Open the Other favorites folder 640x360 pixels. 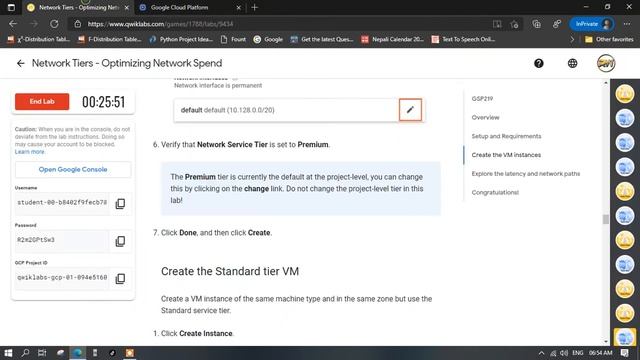pos(609,40)
